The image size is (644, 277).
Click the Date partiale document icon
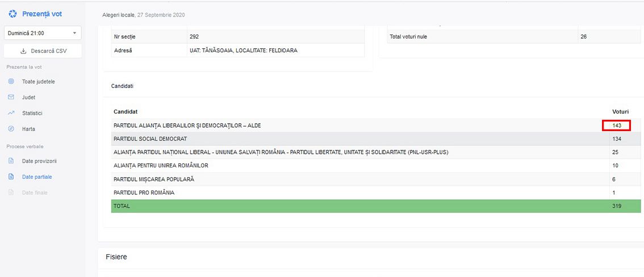coord(11,177)
